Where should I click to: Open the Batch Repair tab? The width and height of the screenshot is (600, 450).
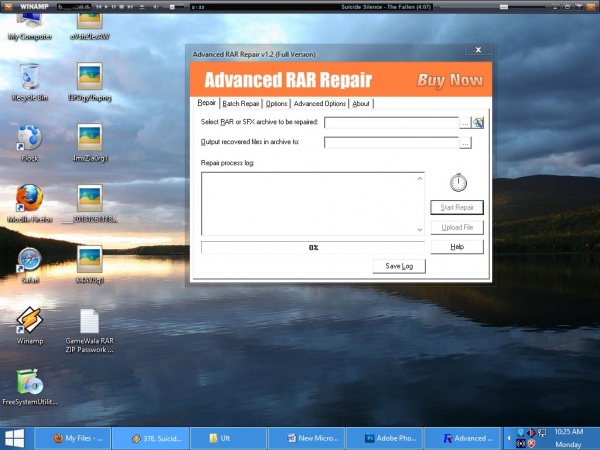[241, 104]
